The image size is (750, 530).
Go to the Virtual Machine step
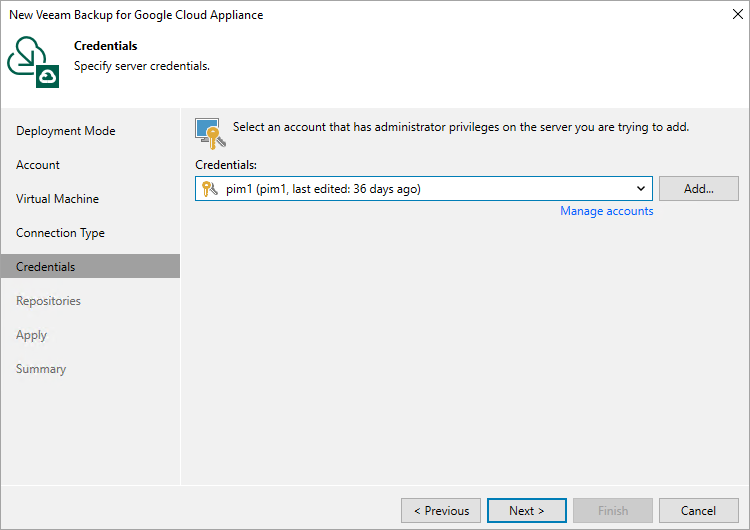click(x=57, y=199)
